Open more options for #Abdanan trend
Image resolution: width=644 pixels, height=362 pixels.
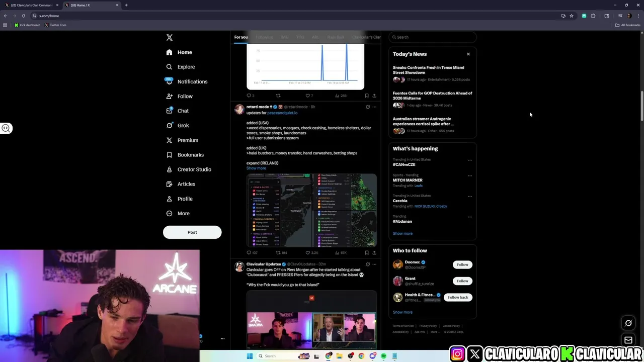pos(470,217)
